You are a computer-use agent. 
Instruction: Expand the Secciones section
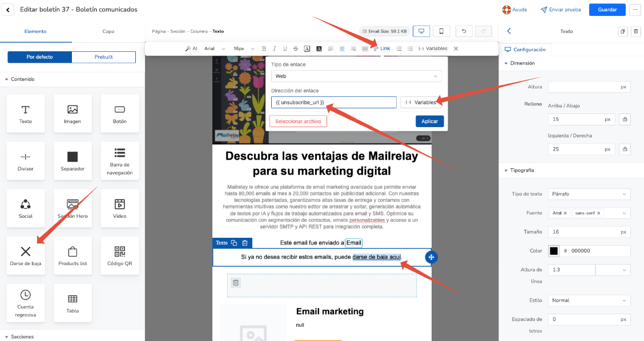pos(19,336)
